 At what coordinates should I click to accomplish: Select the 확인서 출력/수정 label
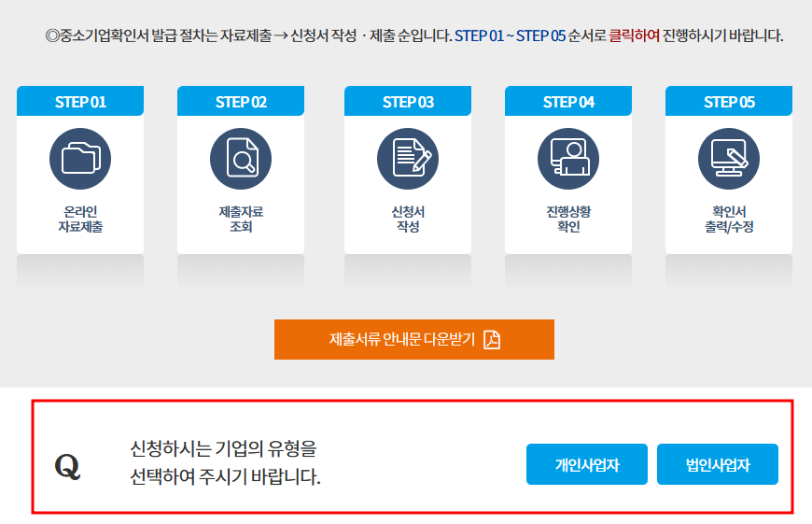point(729,220)
